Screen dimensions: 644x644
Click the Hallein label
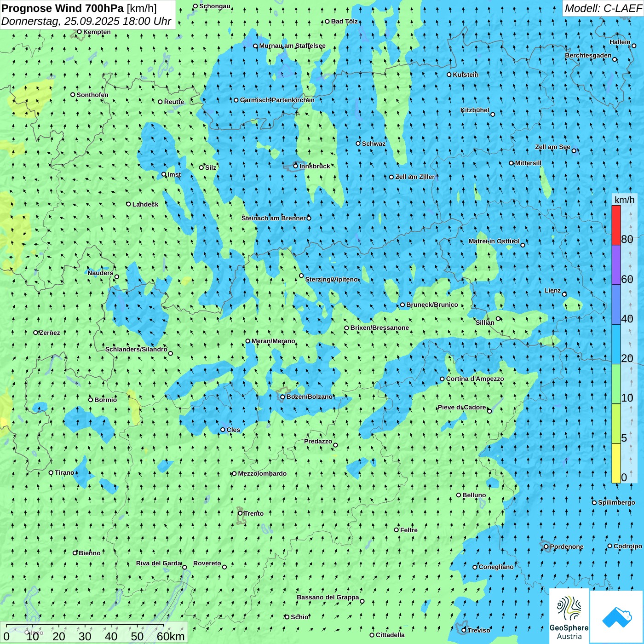tap(620, 42)
